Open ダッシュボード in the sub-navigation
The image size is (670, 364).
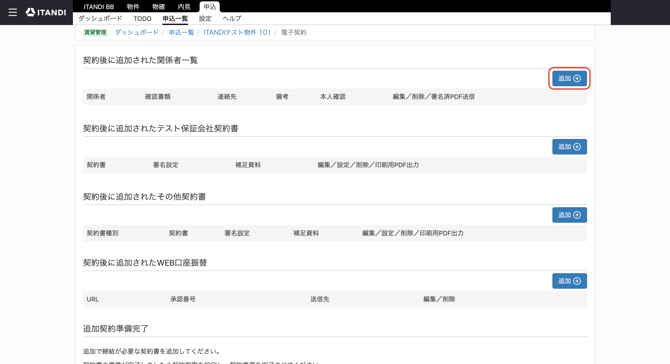click(100, 18)
